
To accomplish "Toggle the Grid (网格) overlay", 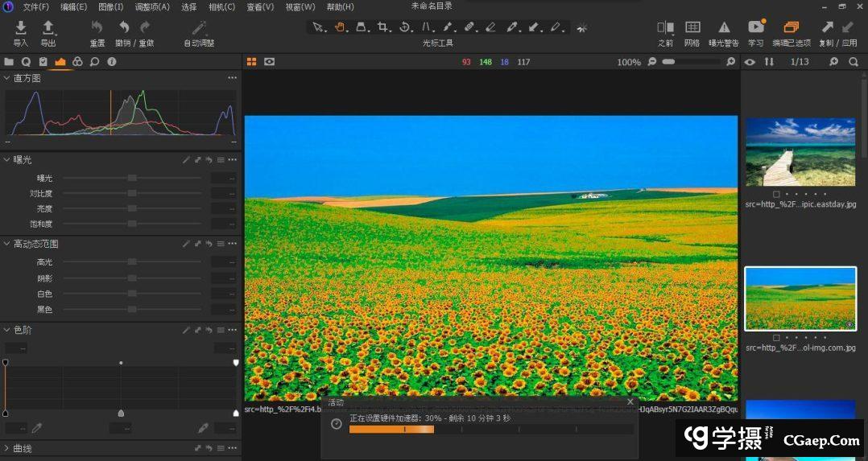I will tap(692, 28).
